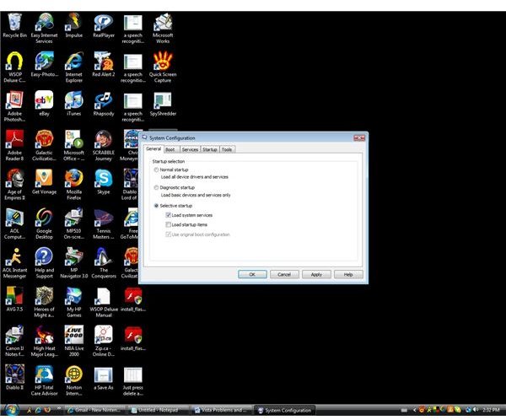Open Help in System Configuration dialog
Screen dimensions: 506x420
coord(348,274)
